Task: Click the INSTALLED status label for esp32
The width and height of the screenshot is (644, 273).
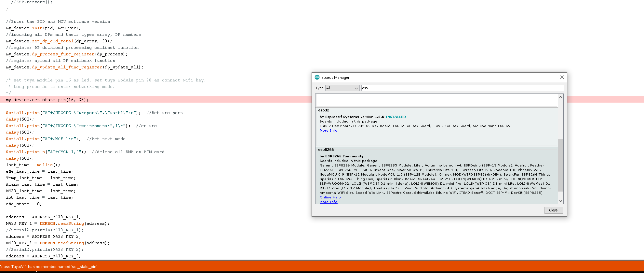Action: tap(396, 117)
